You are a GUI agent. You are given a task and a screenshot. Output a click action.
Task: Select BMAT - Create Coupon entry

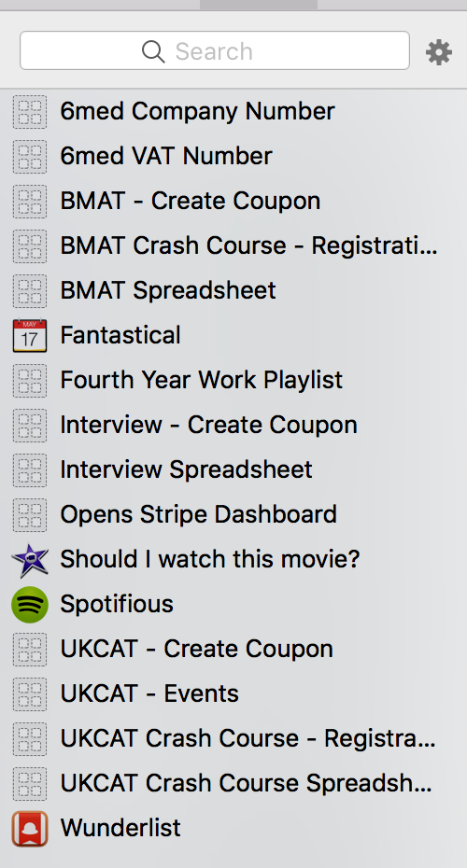(233, 201)
